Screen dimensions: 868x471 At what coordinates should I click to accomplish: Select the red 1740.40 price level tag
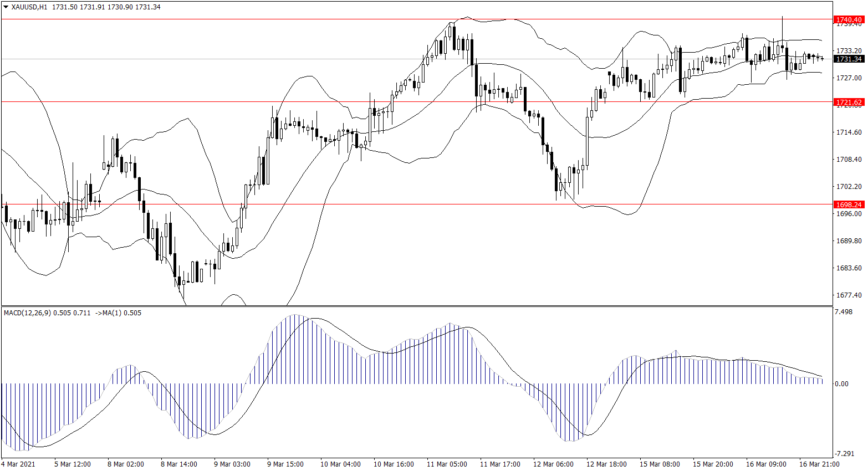click(849, 19)
